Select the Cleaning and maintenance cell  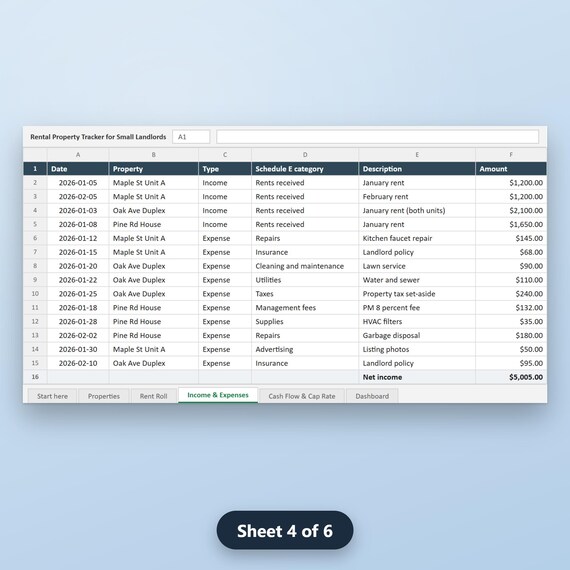click(x=305, y=266)
